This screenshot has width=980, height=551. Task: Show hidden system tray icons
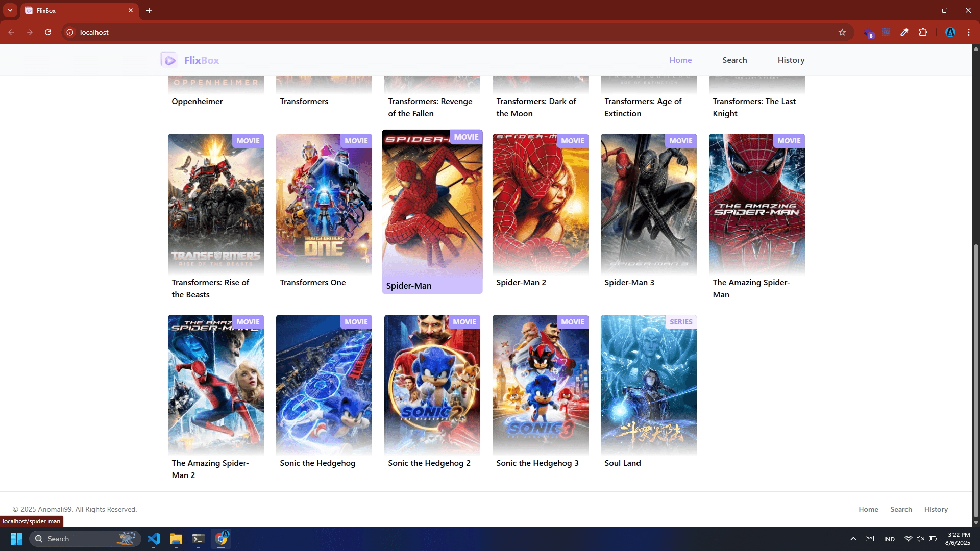tap(853, 539)
